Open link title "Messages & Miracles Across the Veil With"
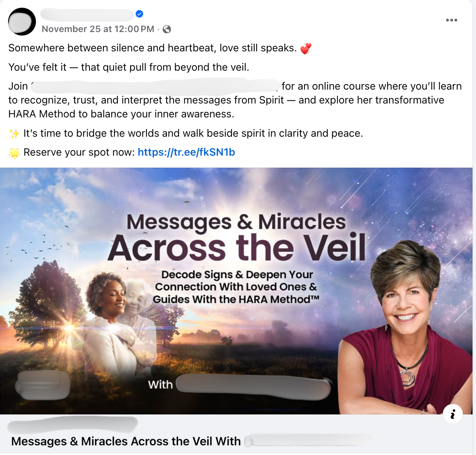This screenshot has height=455, width=476. pyautogui.click(x=126, y=441)
